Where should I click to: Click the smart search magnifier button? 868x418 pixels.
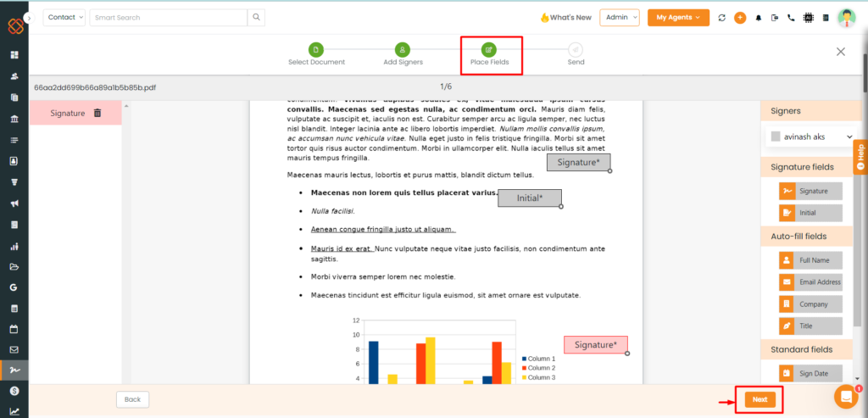[x=256, y=17]
